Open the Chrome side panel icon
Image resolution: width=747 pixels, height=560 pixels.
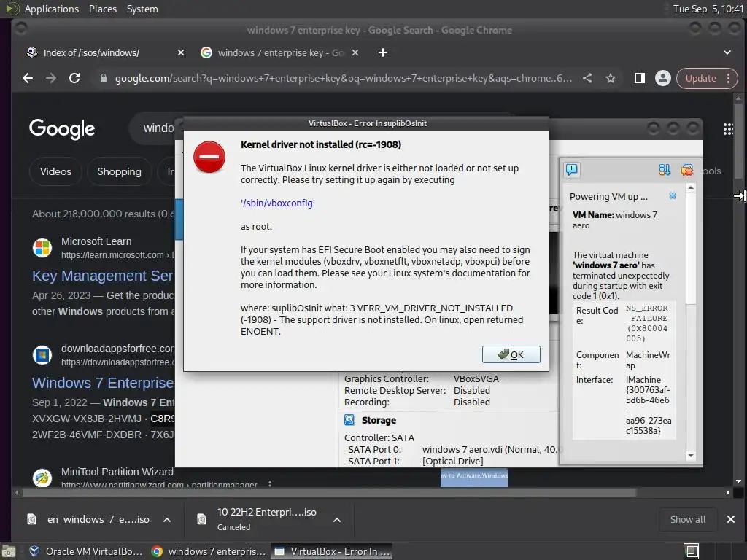point(639,78)
